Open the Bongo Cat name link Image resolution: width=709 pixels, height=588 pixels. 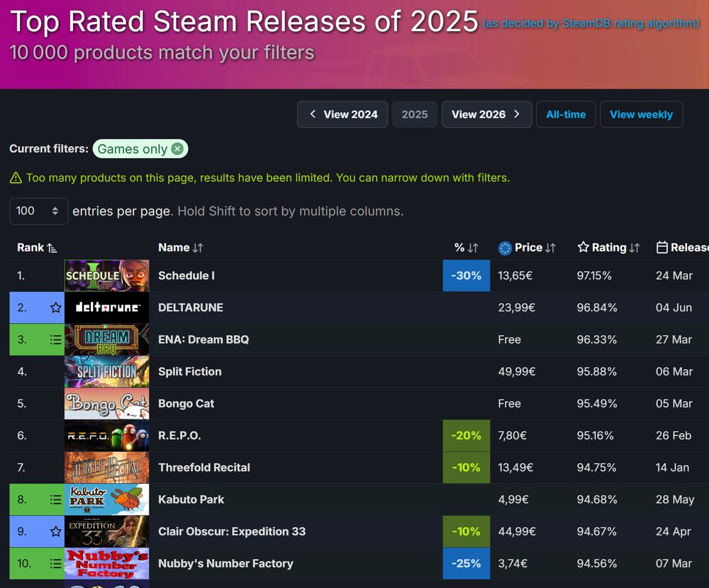[186, 404]
